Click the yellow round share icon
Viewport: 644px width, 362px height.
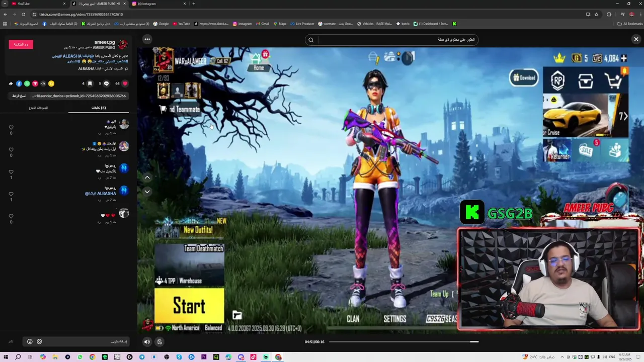[x=51, y=83]
